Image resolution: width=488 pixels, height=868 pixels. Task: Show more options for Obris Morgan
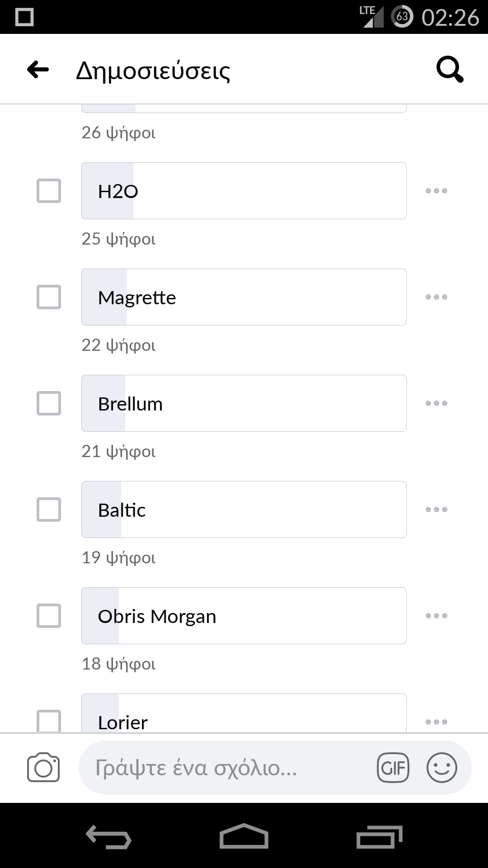pos(436,616)
